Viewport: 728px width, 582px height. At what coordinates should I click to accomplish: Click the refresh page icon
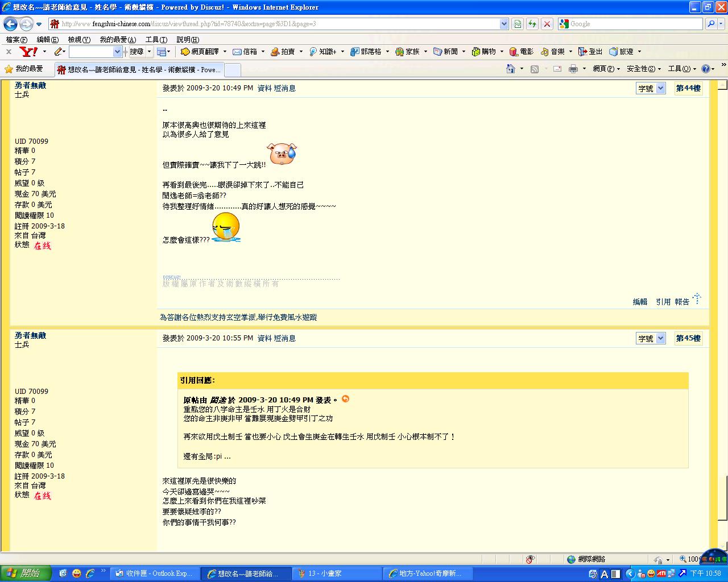(x=532, y=24)
